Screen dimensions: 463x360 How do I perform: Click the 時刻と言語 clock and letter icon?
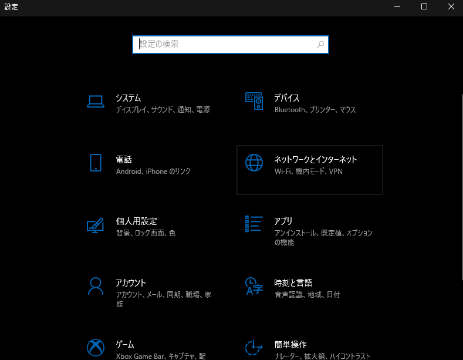pyautogui.click(x=254, y=286)
